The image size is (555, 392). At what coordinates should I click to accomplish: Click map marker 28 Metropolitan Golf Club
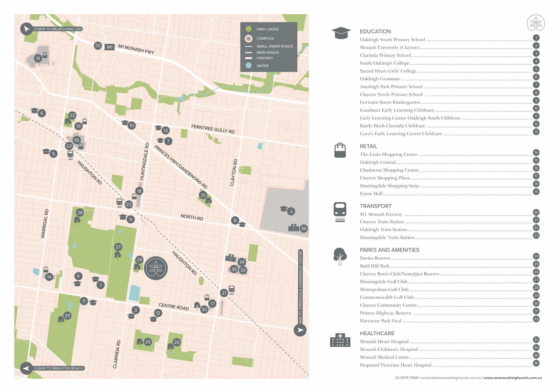[x=80, y=213]
